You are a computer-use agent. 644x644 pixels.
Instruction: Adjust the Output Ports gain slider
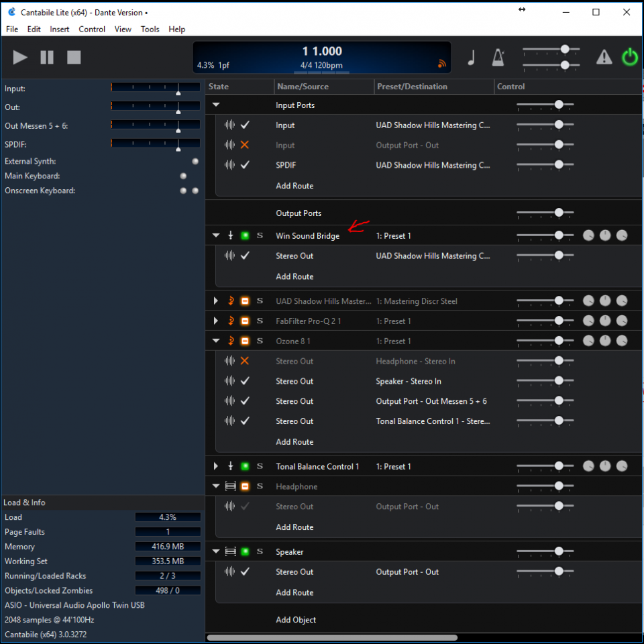545,213
